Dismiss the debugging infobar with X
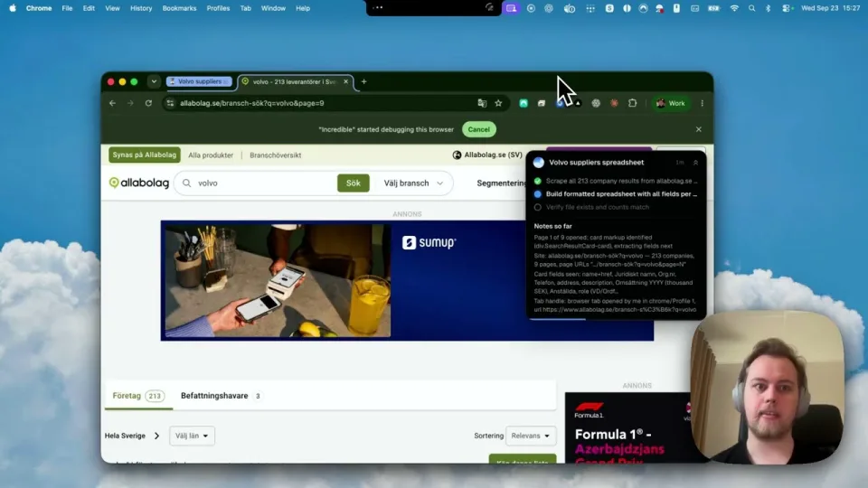Screen dimensions: 868x488 pyautogui.click(x=699, y=129)
